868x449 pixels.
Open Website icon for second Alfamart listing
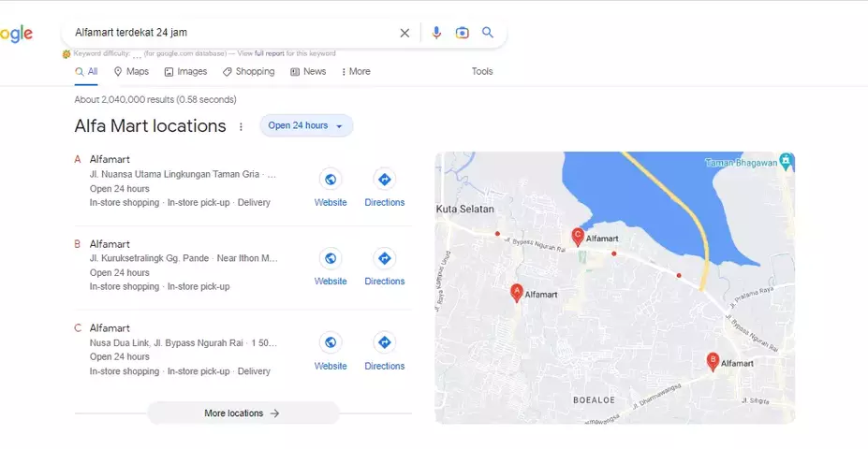point(330,258)
